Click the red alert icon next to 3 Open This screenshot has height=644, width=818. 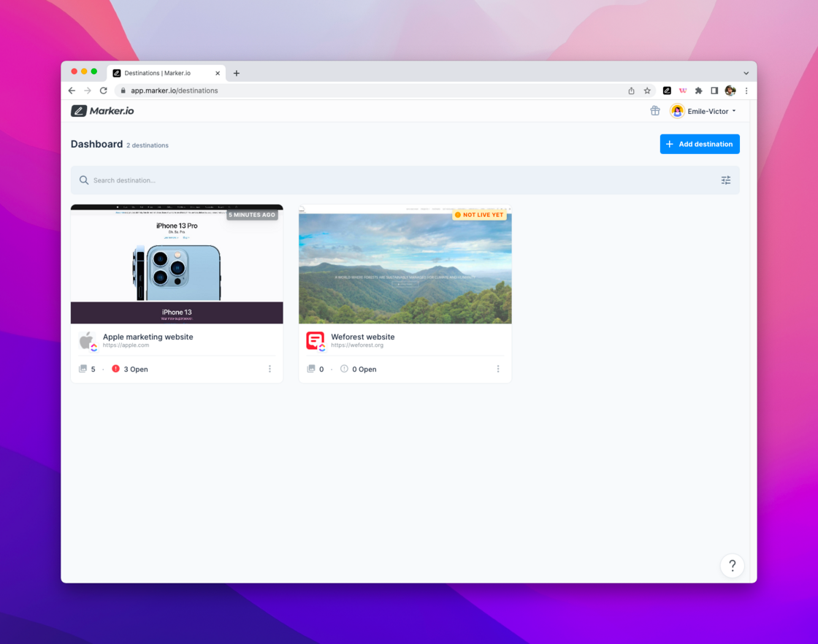coord(116,369)
